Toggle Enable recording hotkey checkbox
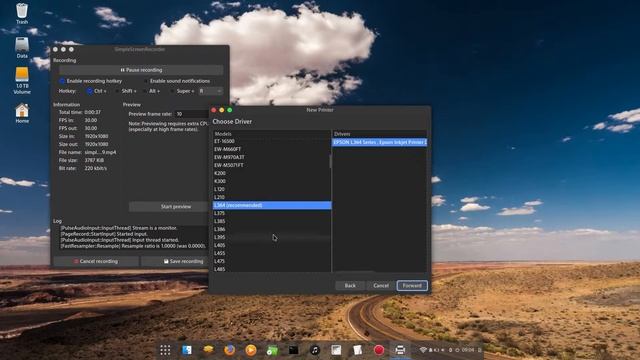The height and width of the screenshot is (360, 640). click(62, 81)
